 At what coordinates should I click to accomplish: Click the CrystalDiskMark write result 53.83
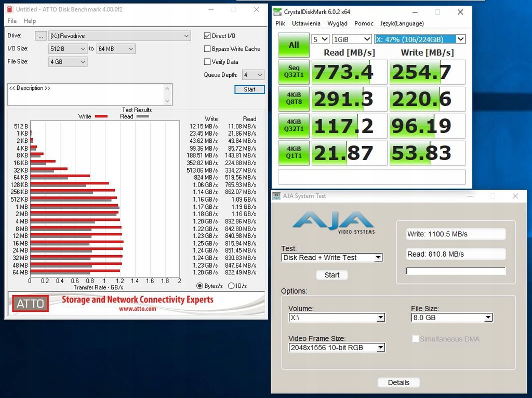(427, 153)
